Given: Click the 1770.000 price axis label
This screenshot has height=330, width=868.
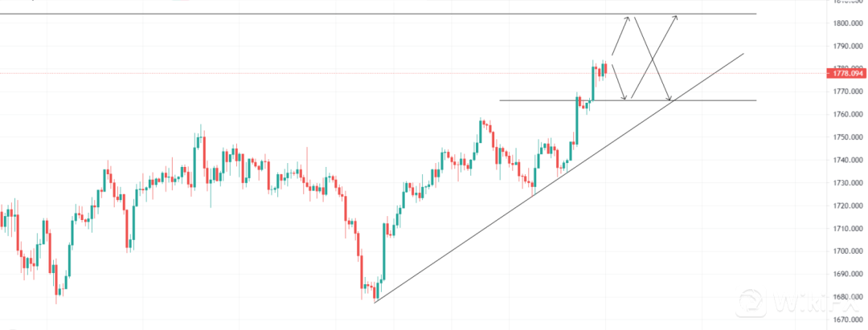Looking at the screenshot, I should [847, 92].
